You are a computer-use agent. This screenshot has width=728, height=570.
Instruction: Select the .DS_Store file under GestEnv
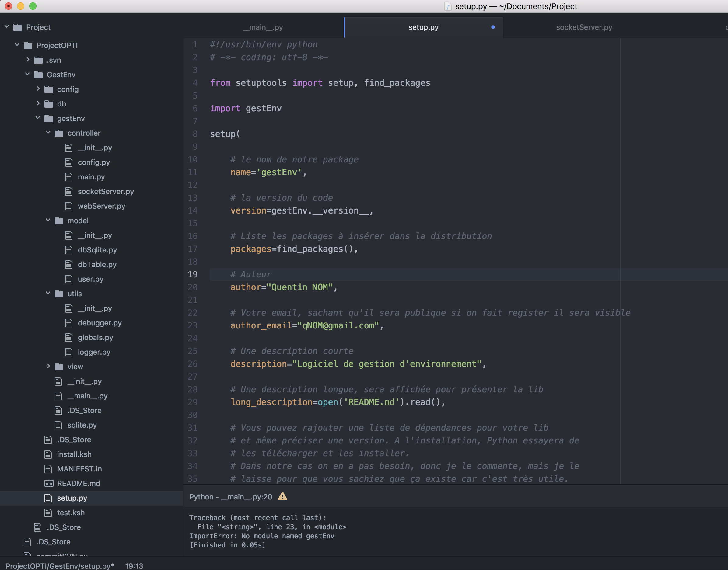pyautogui.click(x=74, y=440)
